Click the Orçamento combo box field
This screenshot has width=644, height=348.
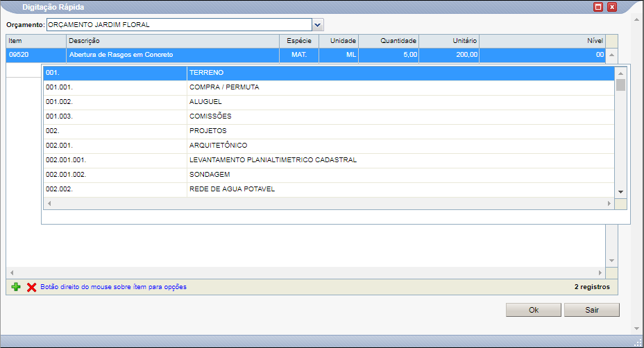[x=180, y=25]
